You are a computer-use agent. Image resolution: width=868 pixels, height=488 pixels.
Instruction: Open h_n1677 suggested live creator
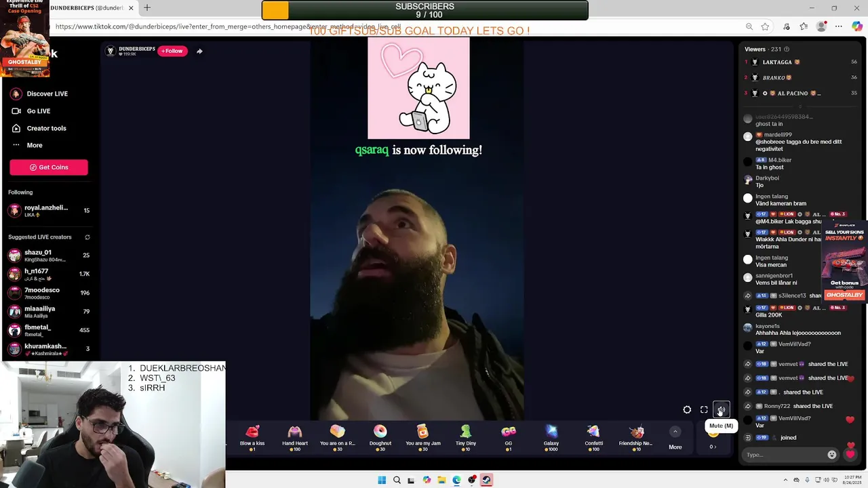point(49,274)
